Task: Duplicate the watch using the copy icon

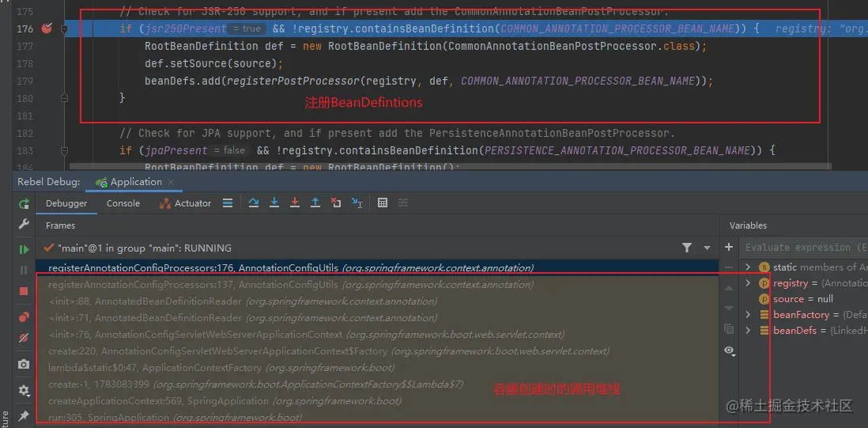Action: (x=729, y=329)
